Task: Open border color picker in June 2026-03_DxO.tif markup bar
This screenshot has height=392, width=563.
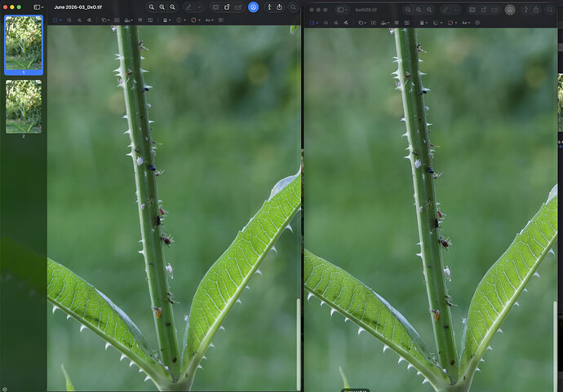Action: point(181,20)
